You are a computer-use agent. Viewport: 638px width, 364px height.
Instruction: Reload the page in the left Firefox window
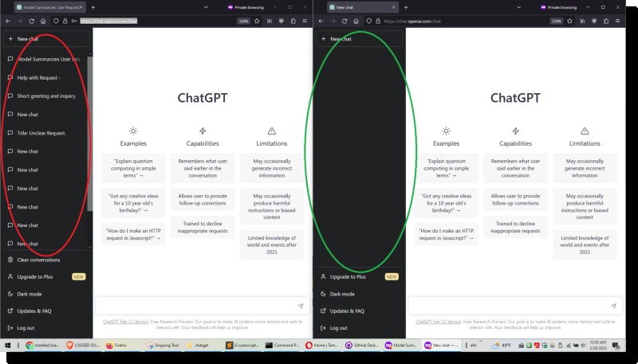pyautogui.click(x=31, y=22)
